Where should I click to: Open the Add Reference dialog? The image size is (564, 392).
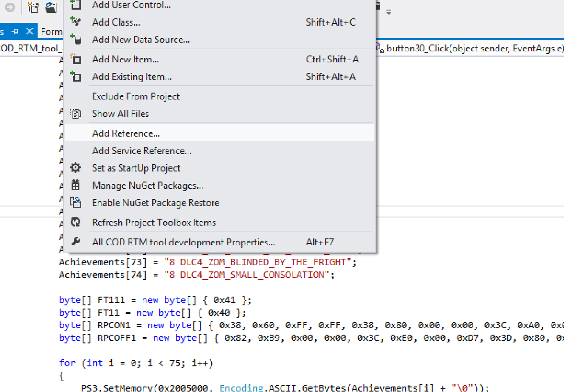pyautogui.click(x=219, y=133)
